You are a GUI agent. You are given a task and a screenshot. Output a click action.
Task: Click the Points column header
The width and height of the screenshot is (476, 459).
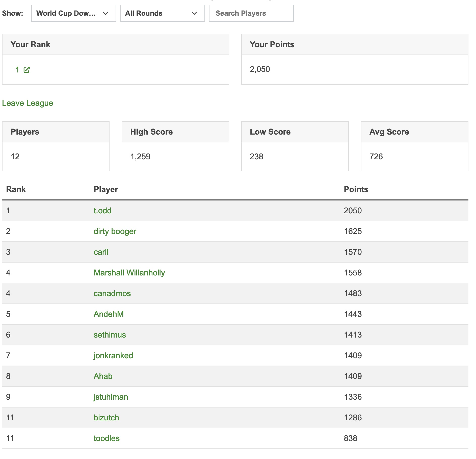tap(356, 189)
